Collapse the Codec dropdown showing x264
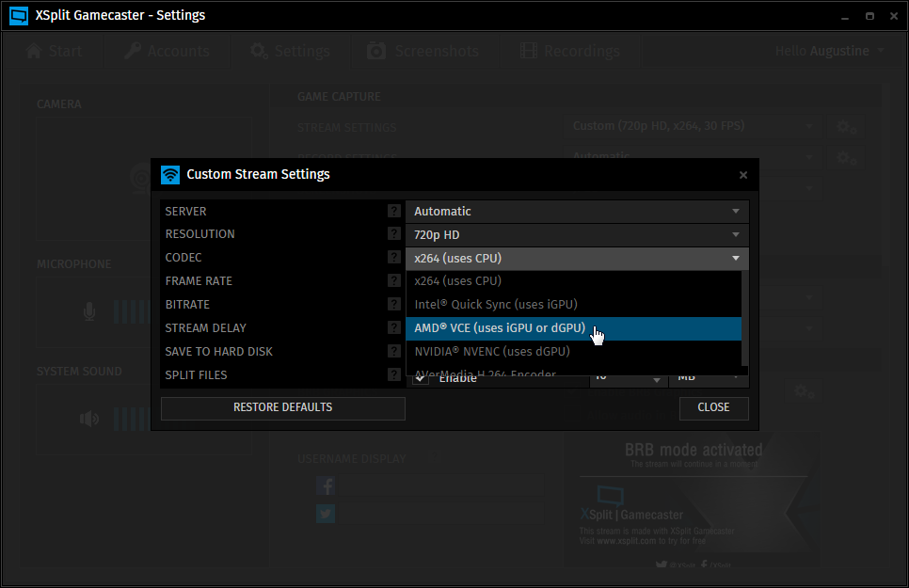The width and height of the screenshot is (909, 588). click(x=578, y=258)
